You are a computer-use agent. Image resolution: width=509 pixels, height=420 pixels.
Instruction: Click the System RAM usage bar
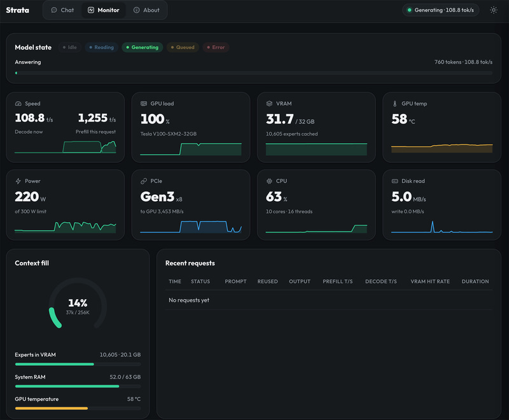tap(78, 386)
